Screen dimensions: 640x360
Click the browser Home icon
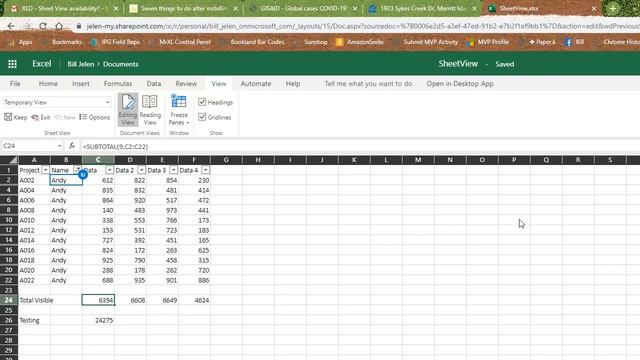point(59,26)
